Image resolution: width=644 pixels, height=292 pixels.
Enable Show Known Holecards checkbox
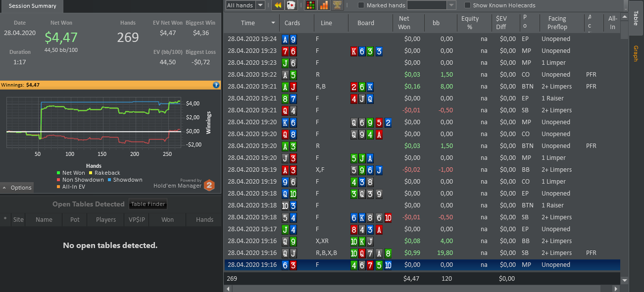(467, 5)
